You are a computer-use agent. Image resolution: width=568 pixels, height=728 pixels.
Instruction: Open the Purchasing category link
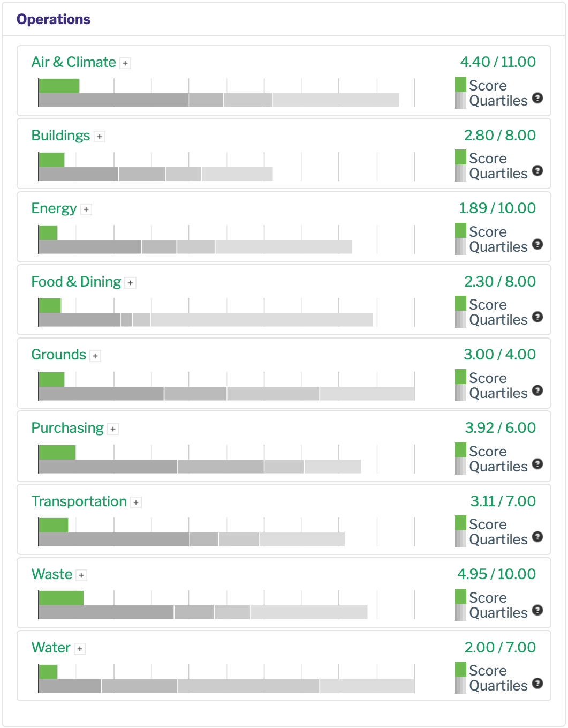(x=67, y=428)
